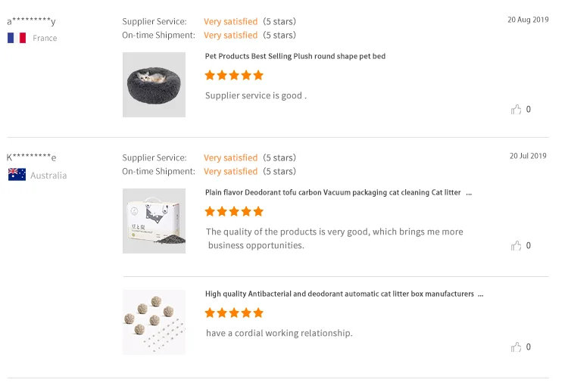Image resolution: width=568 pixels, height=392 pixels.
Task: Expand truncated Antibacterial litter box title ellipsis
Action: coord(480,294)
